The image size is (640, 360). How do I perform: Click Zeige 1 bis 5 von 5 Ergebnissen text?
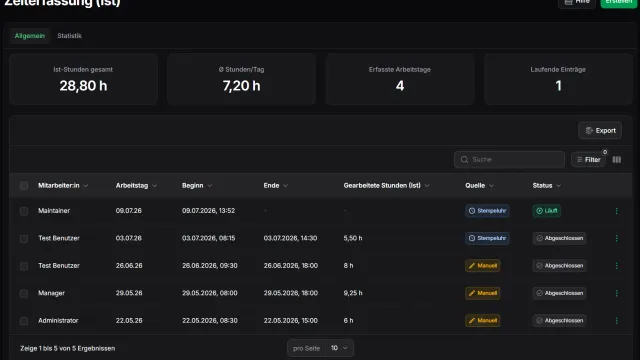click(x=68, y=348)
